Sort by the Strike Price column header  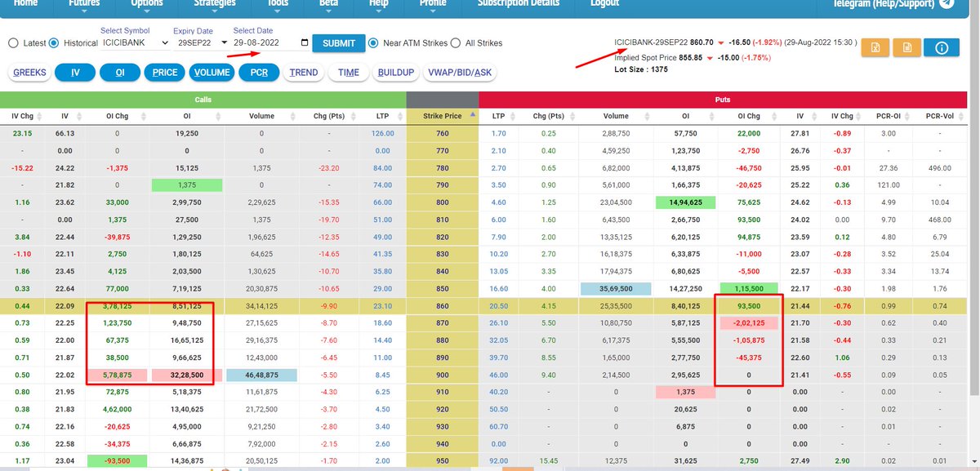pyautogui.click(x=442, y=116)
